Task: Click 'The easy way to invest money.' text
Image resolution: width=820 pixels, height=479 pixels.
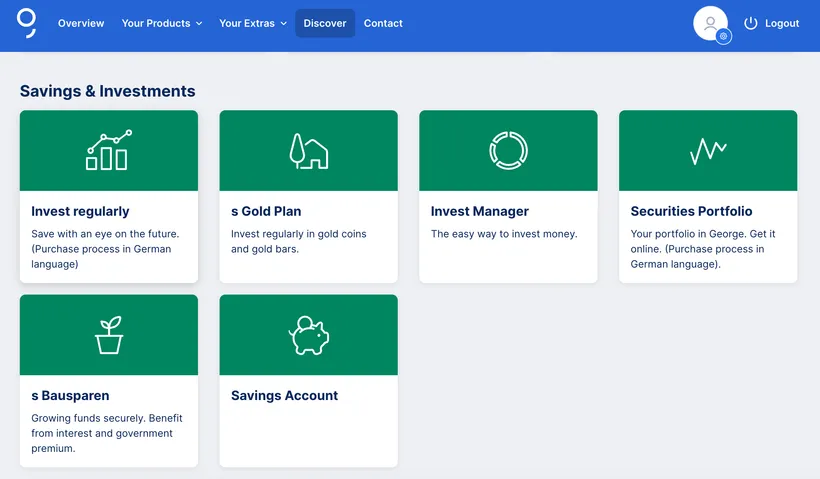Action: [504, 234]
